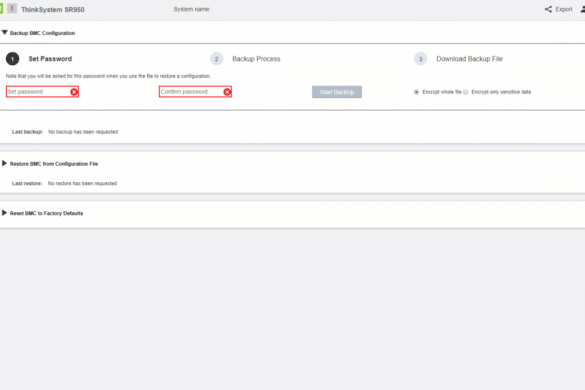
Task: Click 'No restore has been requested' text
Action: (82, 183)
